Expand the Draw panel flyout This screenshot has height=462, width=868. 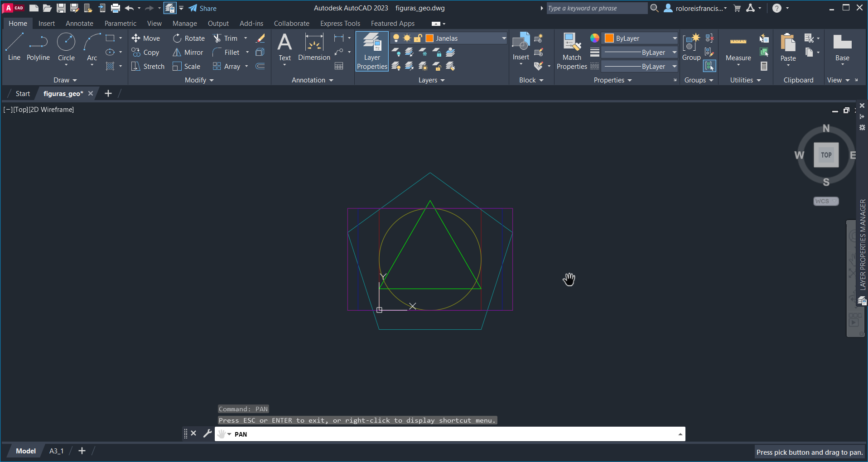click(x=65, y=80)
